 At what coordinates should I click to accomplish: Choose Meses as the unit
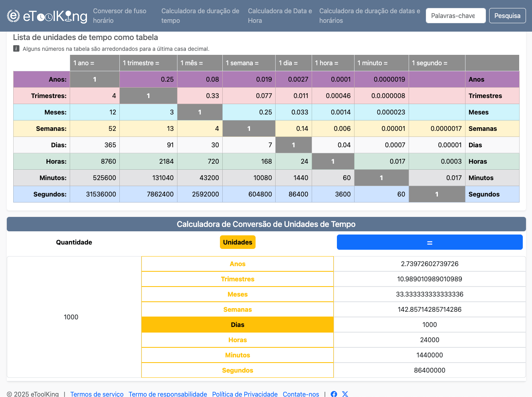(x=238, y=295)
